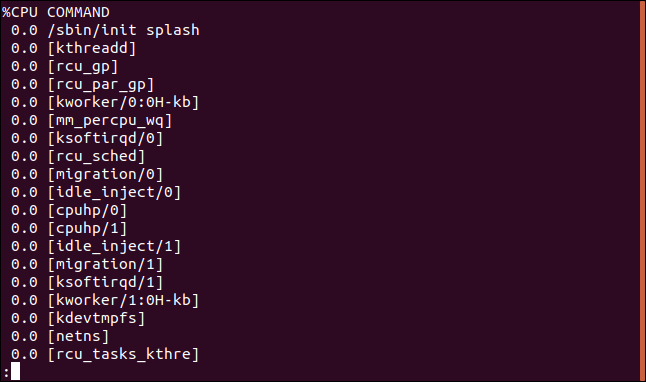The width and height of the screenshot is (646, 382).
Task: Click the [kthreadd] process entry
Action: point(91,48)
